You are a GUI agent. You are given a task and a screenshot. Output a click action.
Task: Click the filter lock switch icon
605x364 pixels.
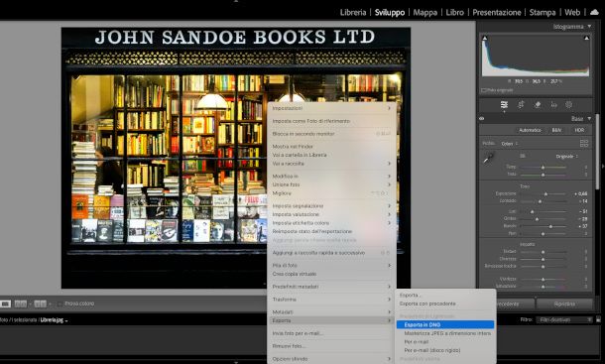pyautogui.click(x=598, y=319)
